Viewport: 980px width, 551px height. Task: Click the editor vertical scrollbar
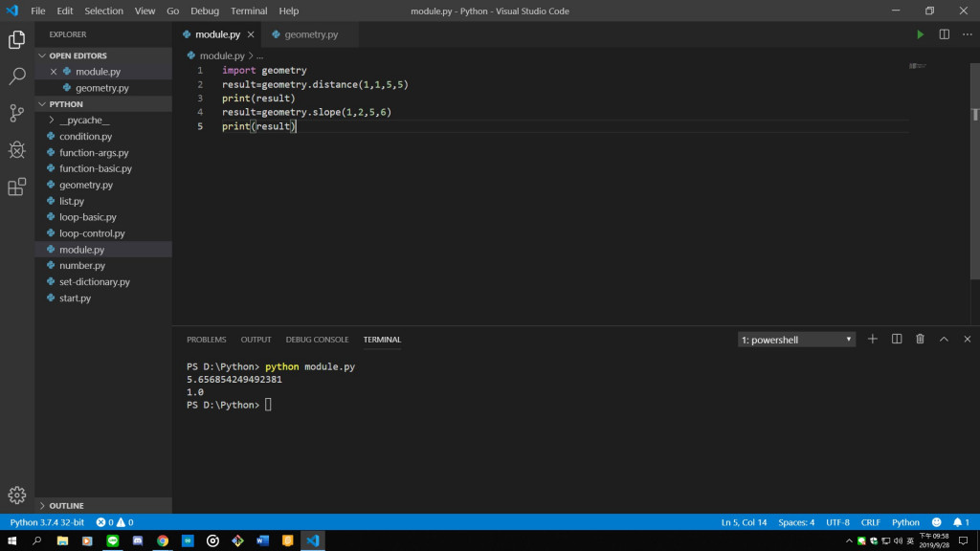pos(975,172)
